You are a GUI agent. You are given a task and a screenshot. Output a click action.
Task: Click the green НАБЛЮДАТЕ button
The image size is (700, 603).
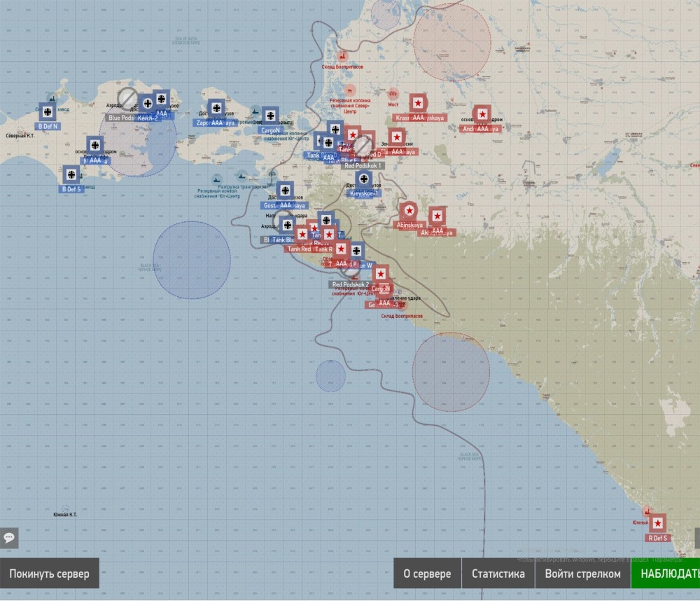pyautogui.click(x=666, y=574)
